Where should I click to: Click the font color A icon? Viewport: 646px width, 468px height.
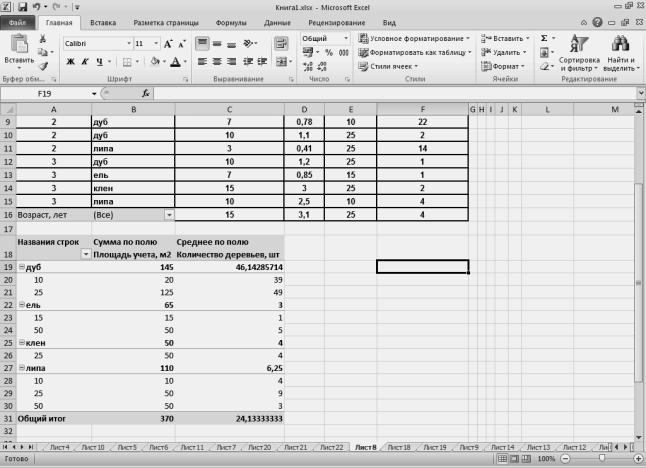click(x=176, y=62)
